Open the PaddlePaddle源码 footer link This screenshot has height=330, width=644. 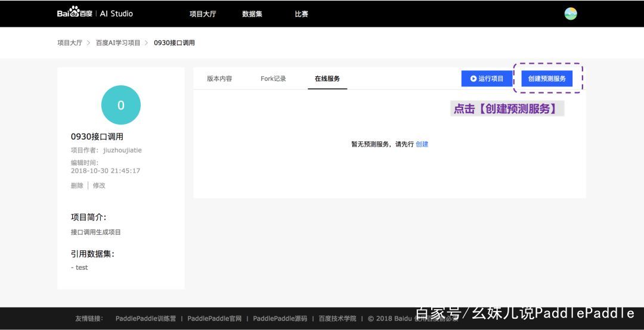(280, 319)
